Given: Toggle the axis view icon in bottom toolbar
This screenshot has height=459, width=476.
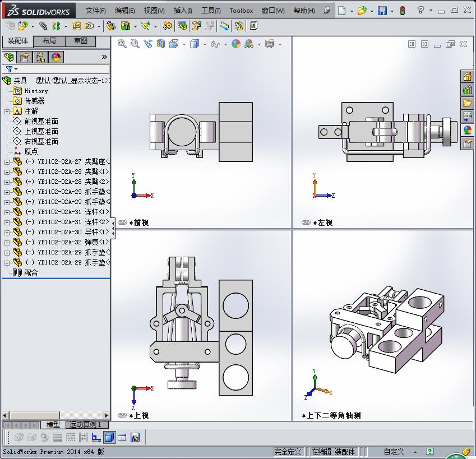Looking at the screenshot, I should point(96,437).
